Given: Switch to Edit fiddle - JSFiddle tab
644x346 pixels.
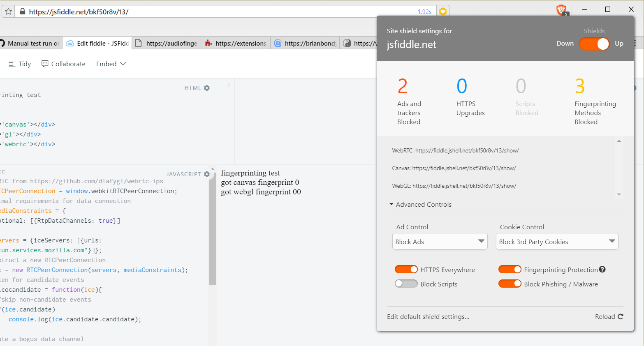Looking at the screenshot, I should pyautogui.click(x=97, y=43).
